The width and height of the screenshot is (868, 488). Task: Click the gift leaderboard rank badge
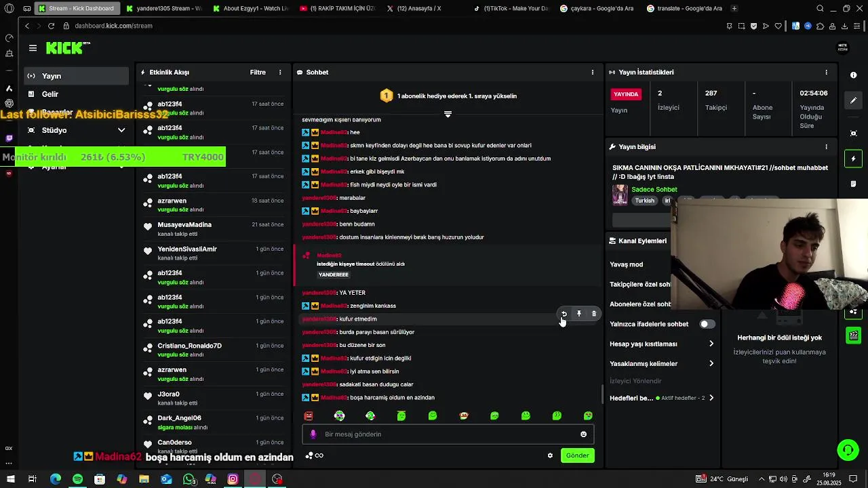tap(386, 96)
